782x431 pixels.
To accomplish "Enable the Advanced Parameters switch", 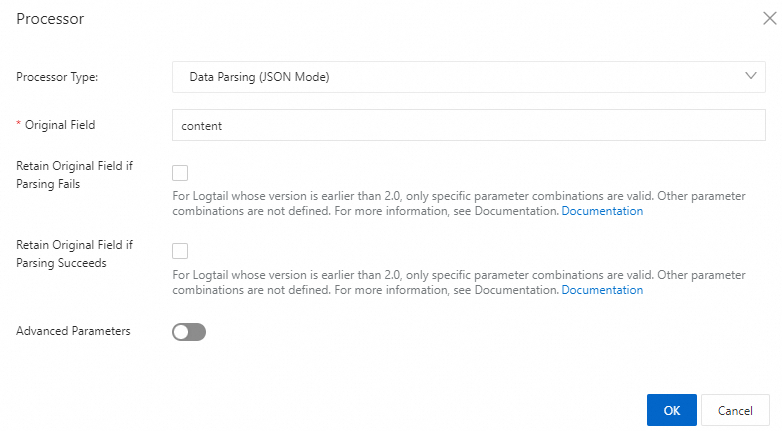I will coord(189,332).
